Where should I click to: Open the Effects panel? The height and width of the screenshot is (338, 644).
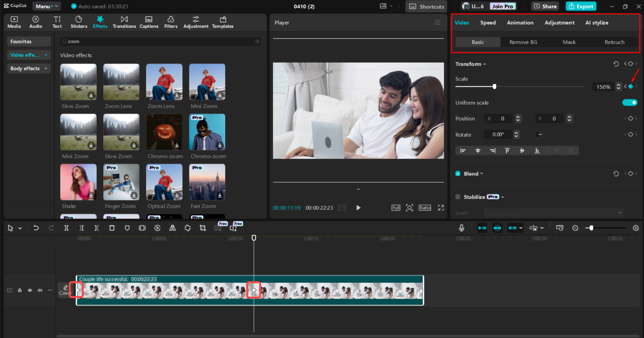pyautogui.click(x=100, y=22)
